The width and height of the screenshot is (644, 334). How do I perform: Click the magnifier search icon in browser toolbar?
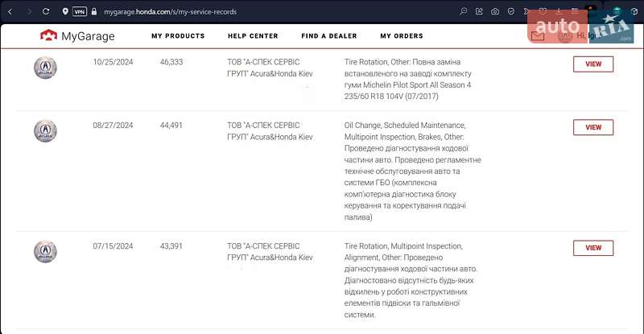pos(464,12)
